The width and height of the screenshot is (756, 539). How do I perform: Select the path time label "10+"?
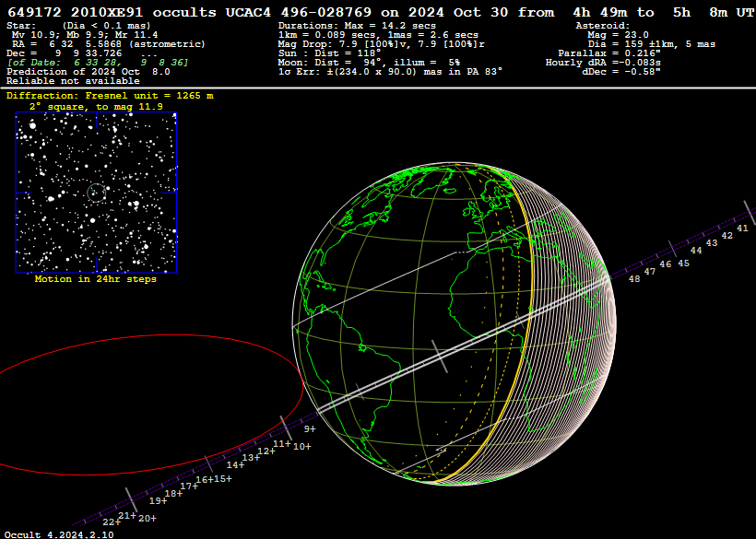point(301,447)
